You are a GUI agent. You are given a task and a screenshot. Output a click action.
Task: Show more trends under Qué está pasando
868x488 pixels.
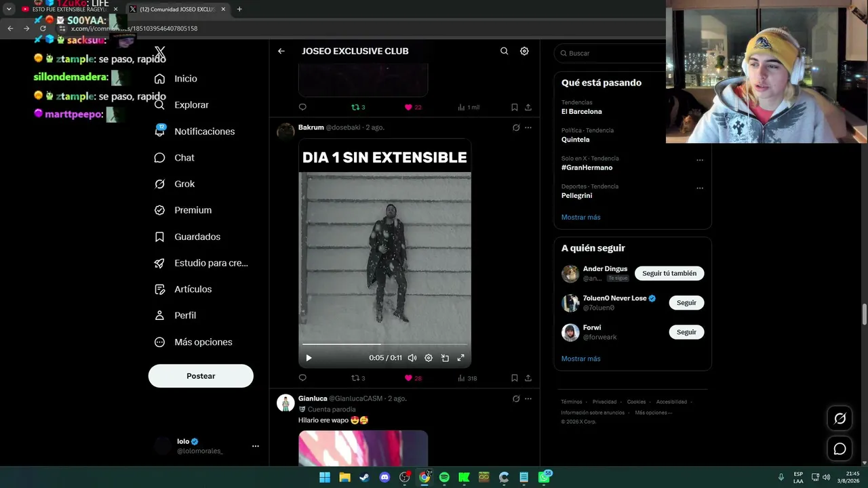[x=581, y=218]
